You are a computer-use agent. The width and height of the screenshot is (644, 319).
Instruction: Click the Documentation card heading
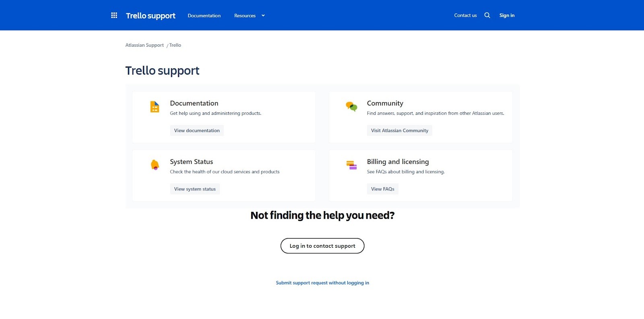pyautogui.click(x=194, y=103)
